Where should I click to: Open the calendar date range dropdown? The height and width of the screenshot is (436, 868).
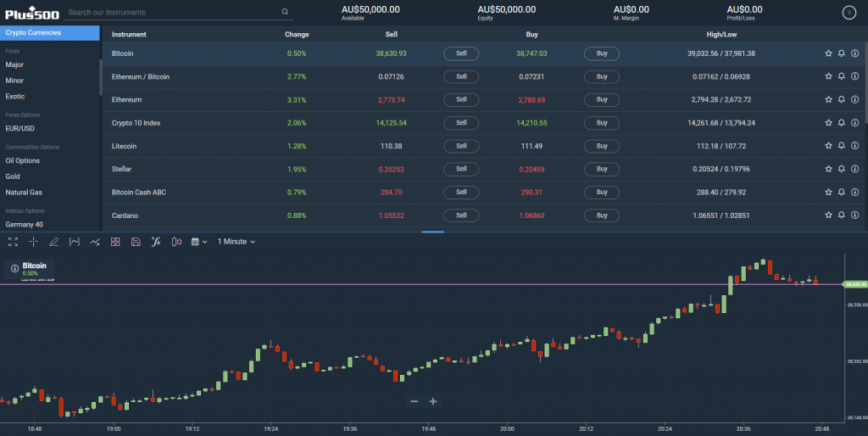tap(198, 242)
